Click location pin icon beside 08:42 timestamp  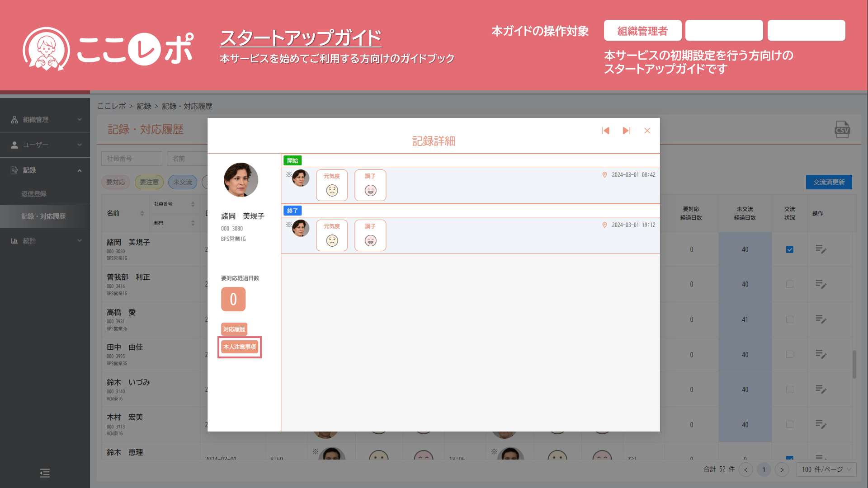(x=604, y=175)
